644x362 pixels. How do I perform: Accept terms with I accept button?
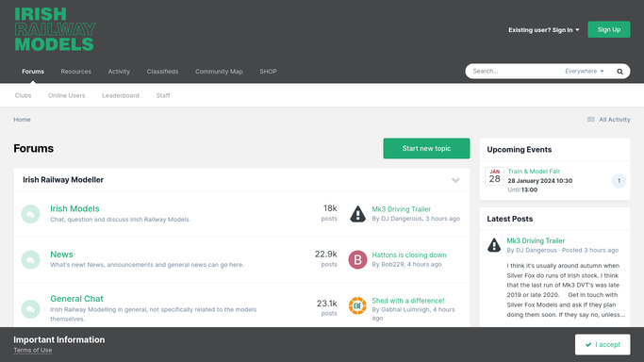coord(603,344)
